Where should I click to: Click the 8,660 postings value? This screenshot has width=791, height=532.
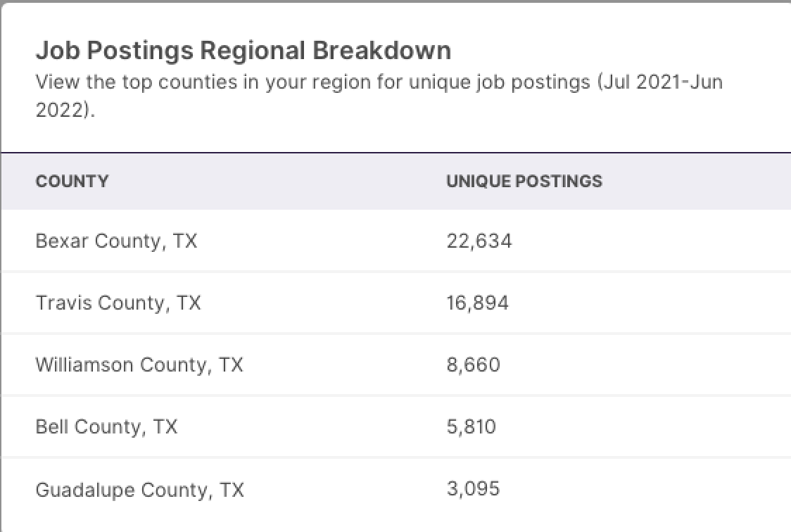pos(473,365)
